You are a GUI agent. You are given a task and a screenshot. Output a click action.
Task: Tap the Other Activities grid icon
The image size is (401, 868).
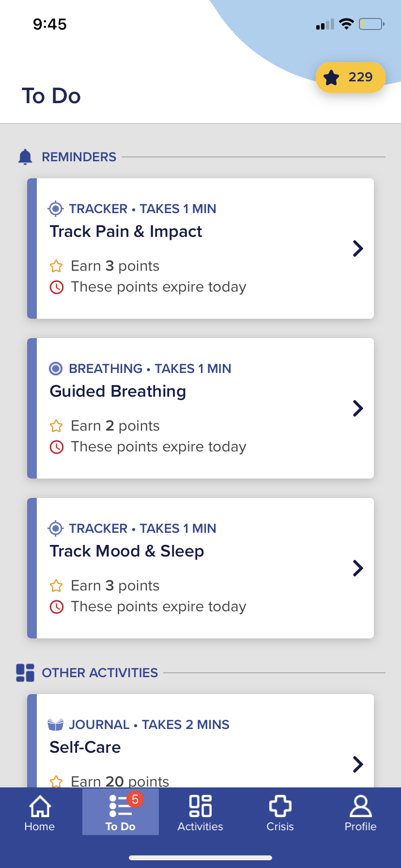point(25,673)
